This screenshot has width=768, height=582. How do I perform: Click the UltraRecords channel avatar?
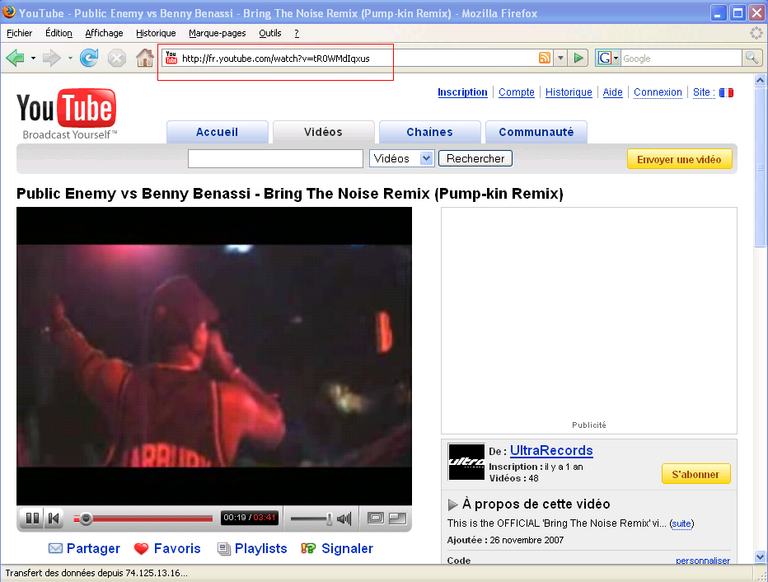point(466,462)
